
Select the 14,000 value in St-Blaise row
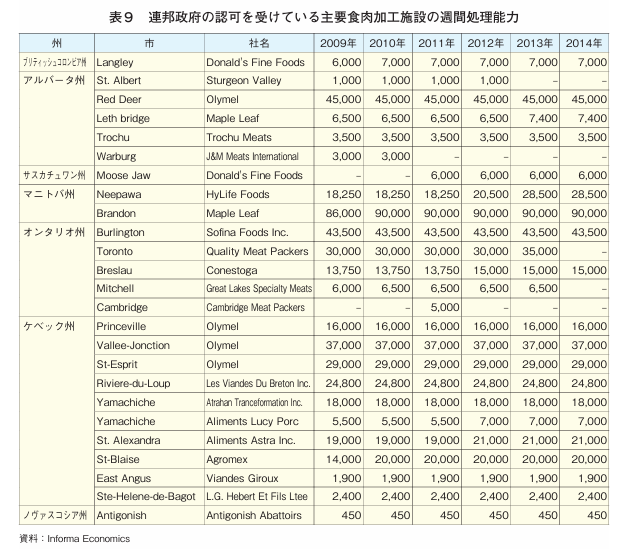[x=343, y=459]
